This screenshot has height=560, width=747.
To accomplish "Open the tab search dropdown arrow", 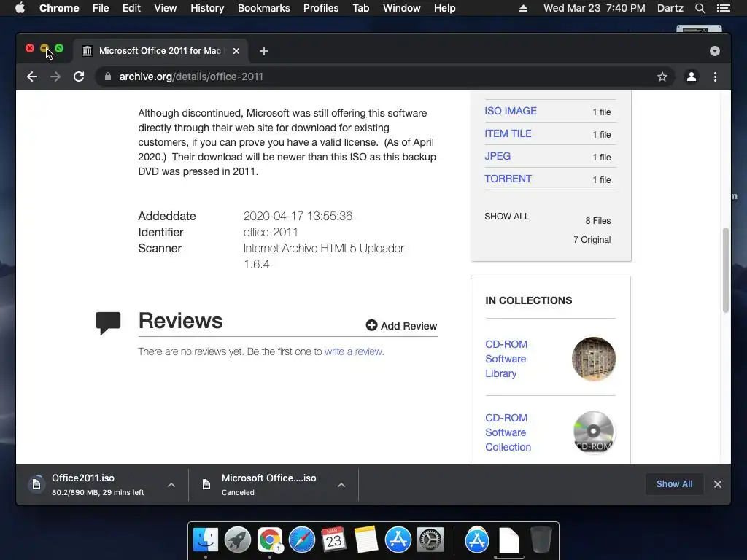I will [x=715, y=51].
